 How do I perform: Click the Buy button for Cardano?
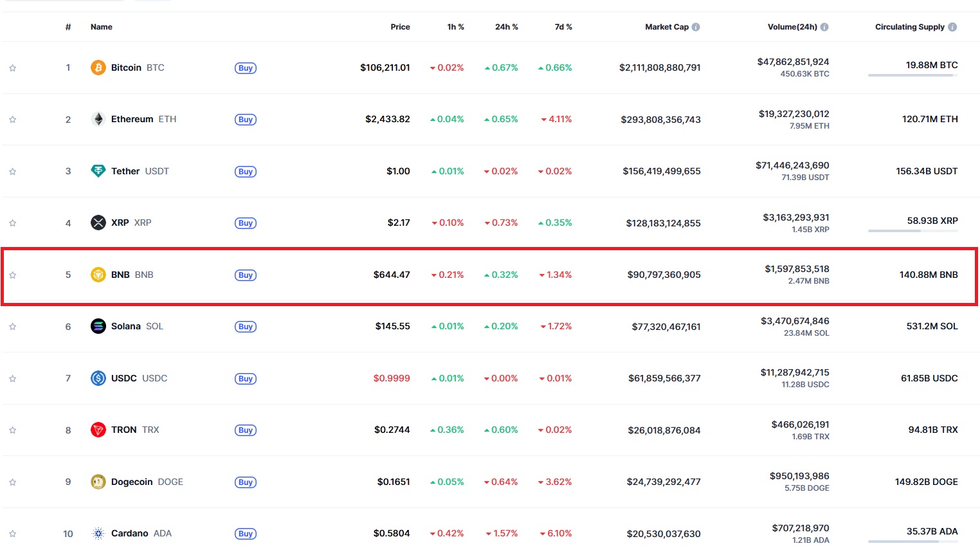pos(246,534)
